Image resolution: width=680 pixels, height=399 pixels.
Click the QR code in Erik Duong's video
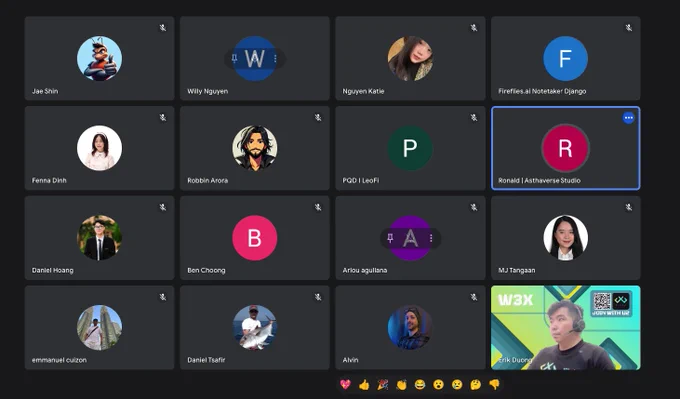click(x=602, y=301)
